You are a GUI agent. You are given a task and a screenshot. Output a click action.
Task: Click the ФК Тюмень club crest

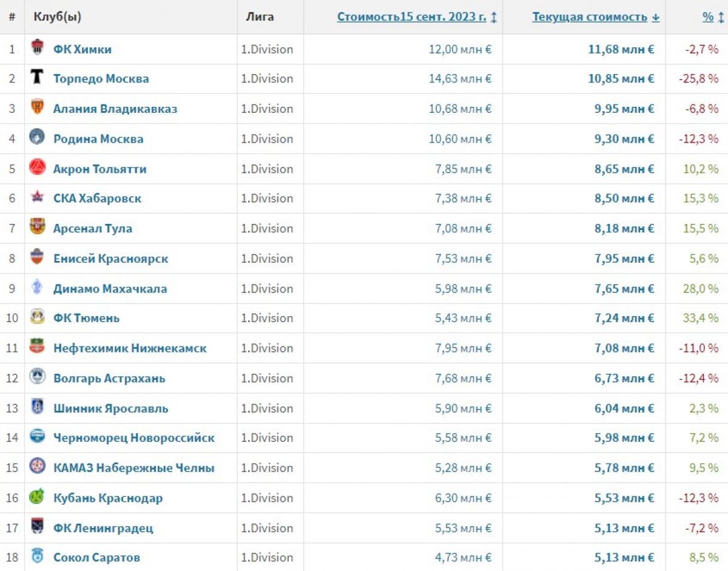(37, 317)
